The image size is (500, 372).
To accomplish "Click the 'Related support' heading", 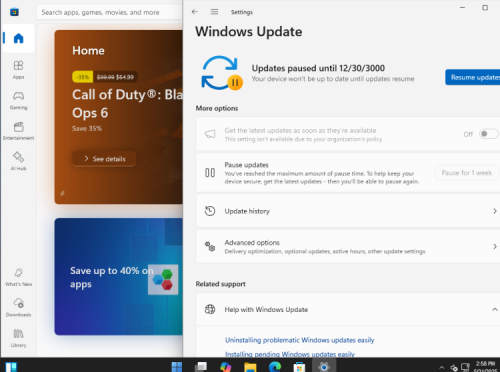I will pos(221,284).
